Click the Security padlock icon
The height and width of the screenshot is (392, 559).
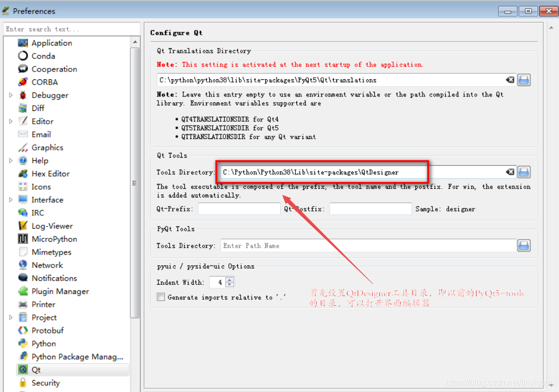click(23, 383)
